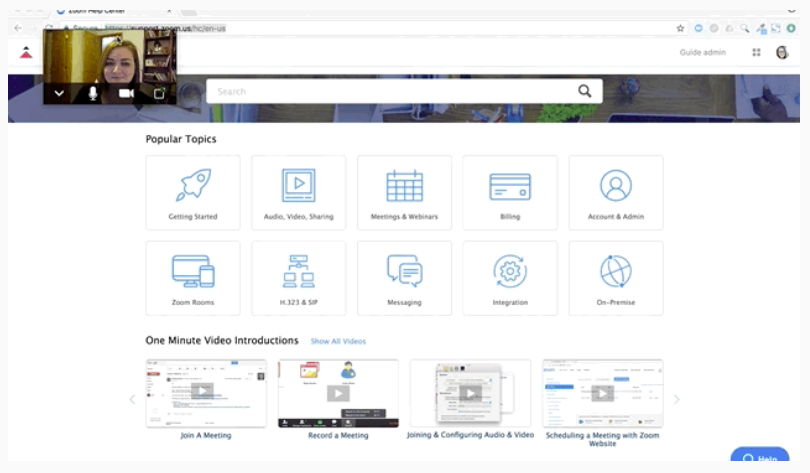This screenshot has height=473, width=810.
Task: Click the browser address bar URL
Action: click(x=165, y=28)
